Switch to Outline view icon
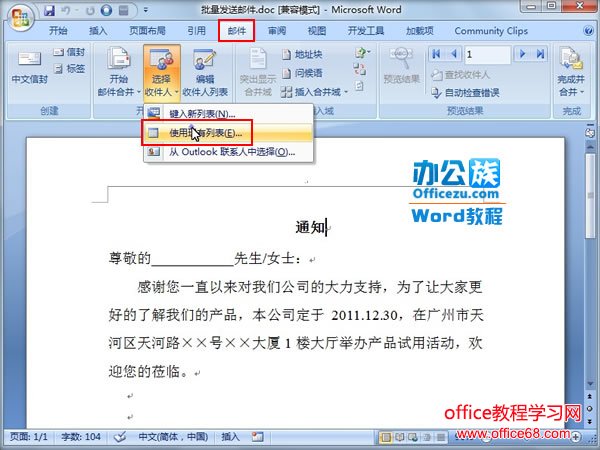600x450 pixels. coord(426,437)
